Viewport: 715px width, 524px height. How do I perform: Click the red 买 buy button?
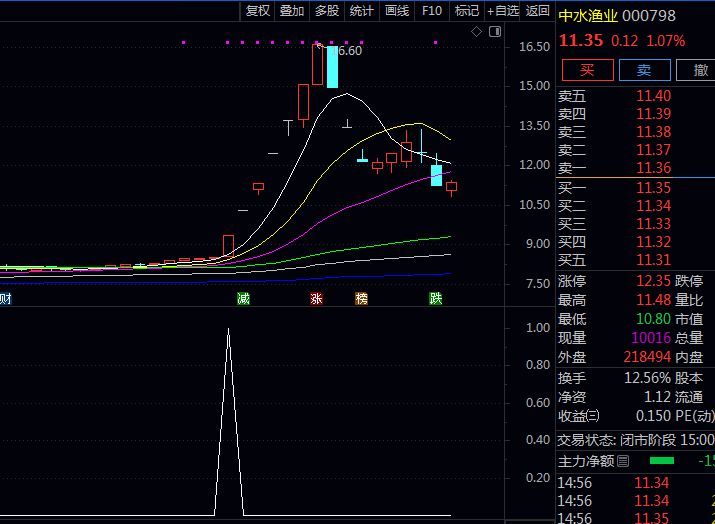click(x=587, y=70)
